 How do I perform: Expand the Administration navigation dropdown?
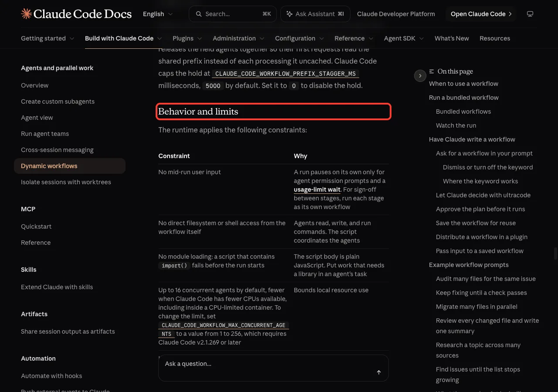[x=239, y=38]
